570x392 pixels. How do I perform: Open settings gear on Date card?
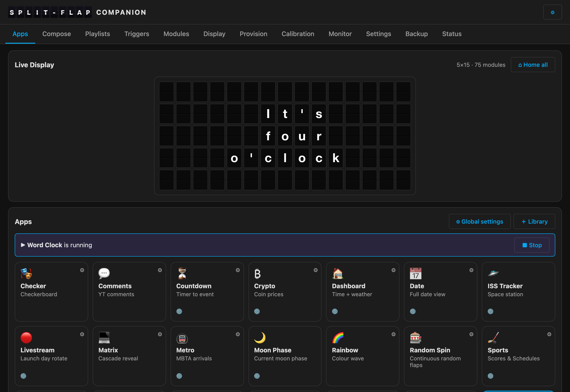pyautogui.click(x=471, y=270)
